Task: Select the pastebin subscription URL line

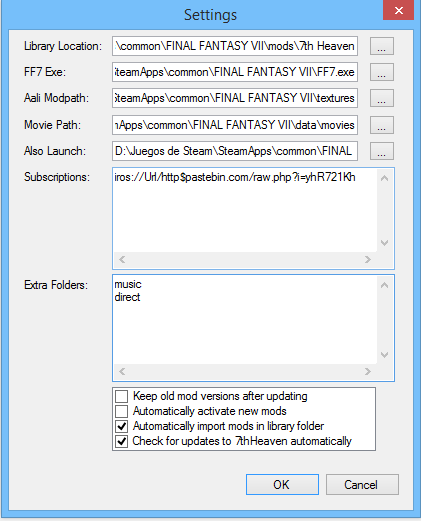Action: (x=235, y=177)
